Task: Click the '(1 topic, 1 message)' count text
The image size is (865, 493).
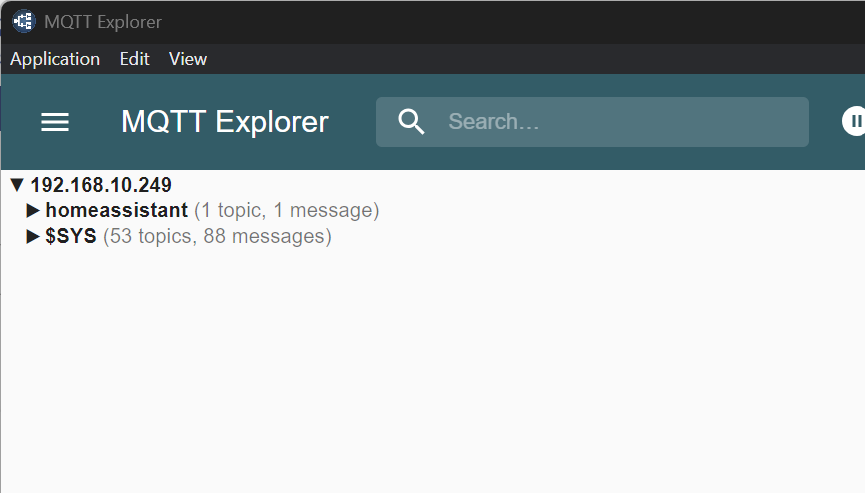Action: pyautogui.click(x=287, y=210)
